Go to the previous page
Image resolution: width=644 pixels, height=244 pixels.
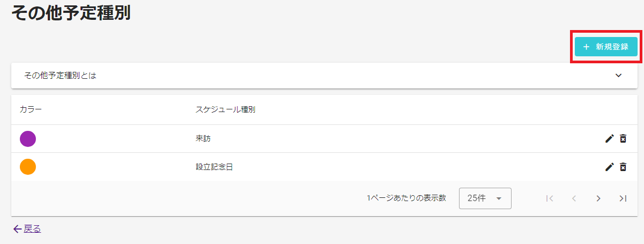click(574, 198)
